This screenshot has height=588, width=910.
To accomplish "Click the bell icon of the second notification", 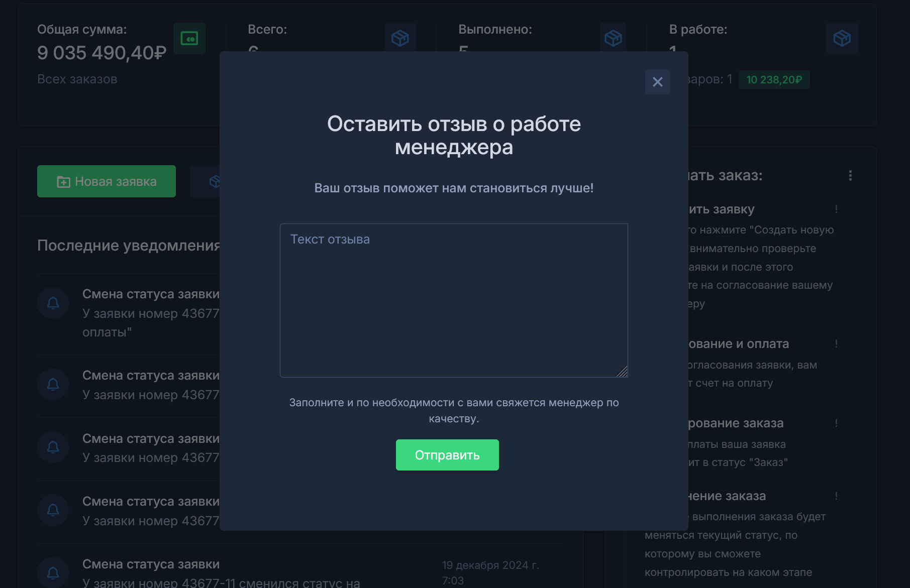I will click(53, 384).
